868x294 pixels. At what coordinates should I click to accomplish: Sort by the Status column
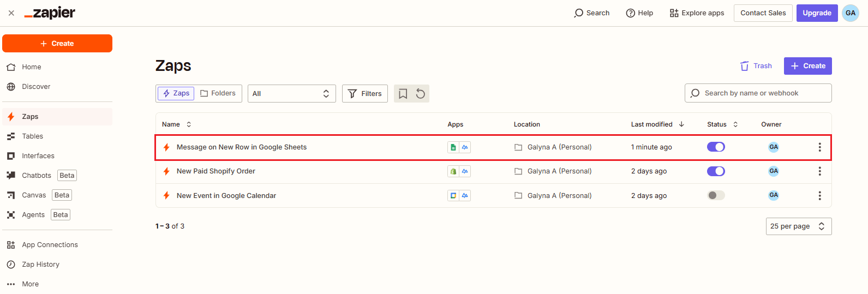click(722, 124)
